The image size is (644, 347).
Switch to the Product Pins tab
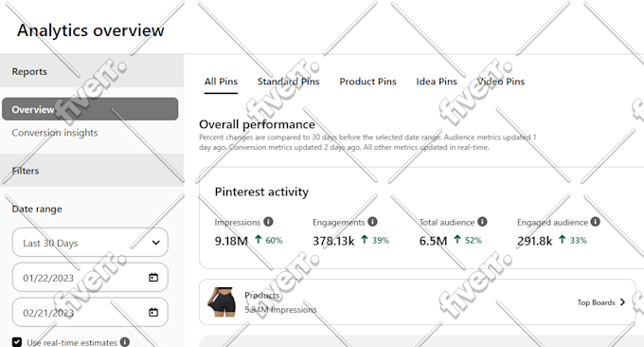coord(367,82)
